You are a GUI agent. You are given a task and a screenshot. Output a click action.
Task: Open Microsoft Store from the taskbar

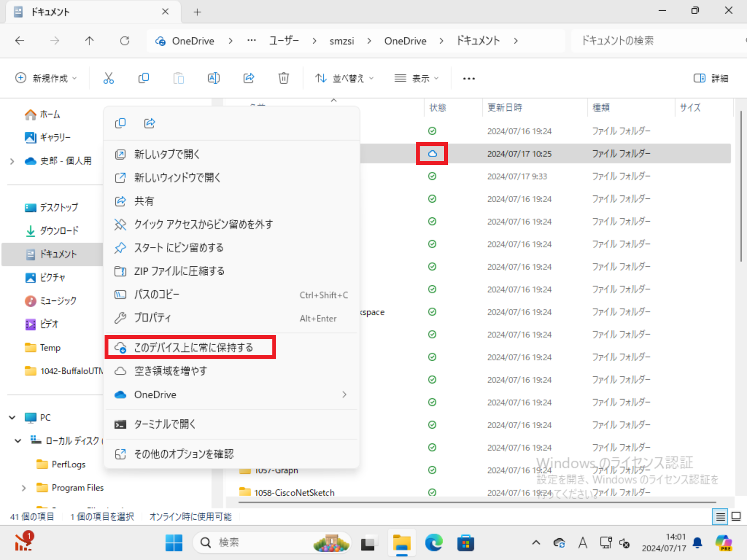pyautogui.click(x=465, y=542)
